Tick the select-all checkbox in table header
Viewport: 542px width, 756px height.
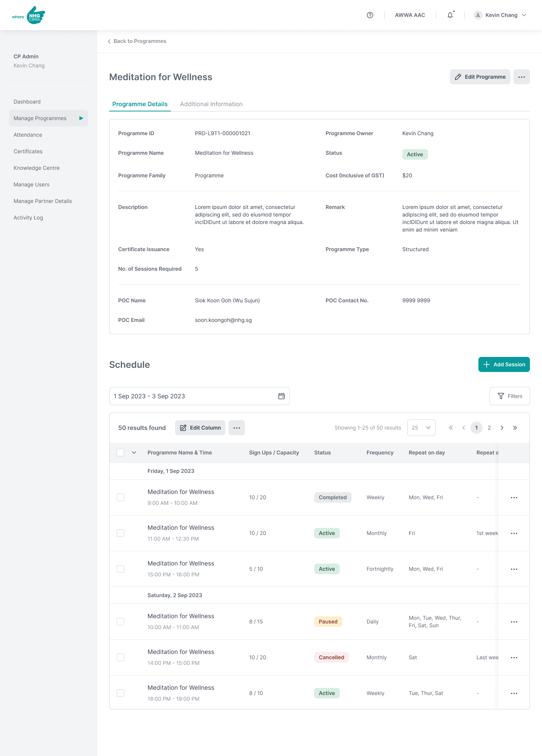pyautogui.click(x=120, y=453)
